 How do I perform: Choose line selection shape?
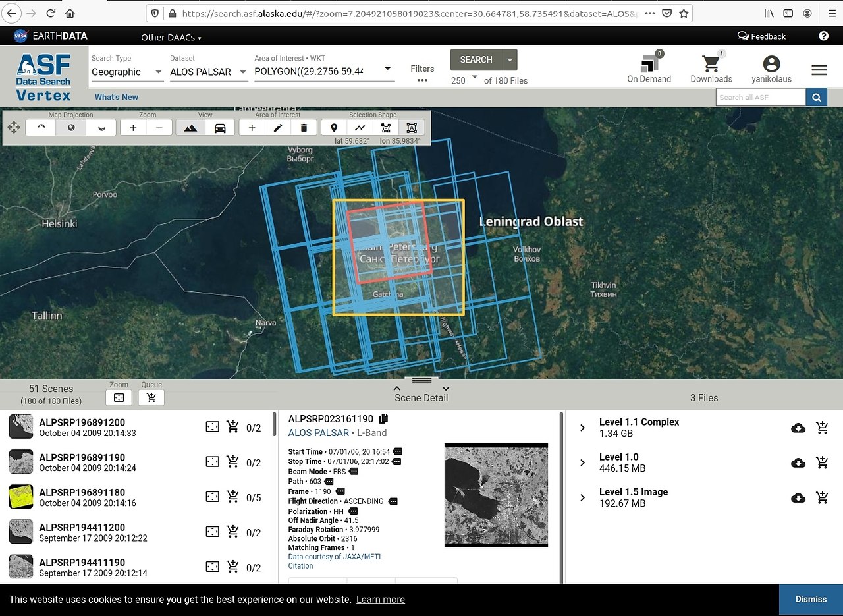pyautogui.click(x=360, y=128)
